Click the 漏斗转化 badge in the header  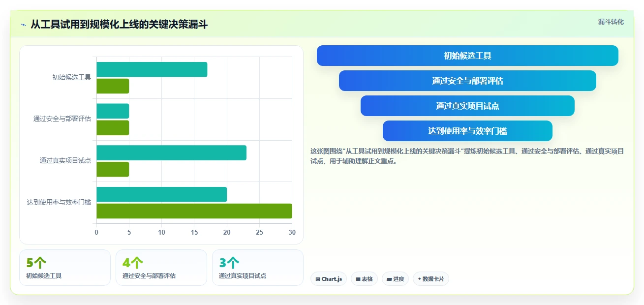click(611, 22)
